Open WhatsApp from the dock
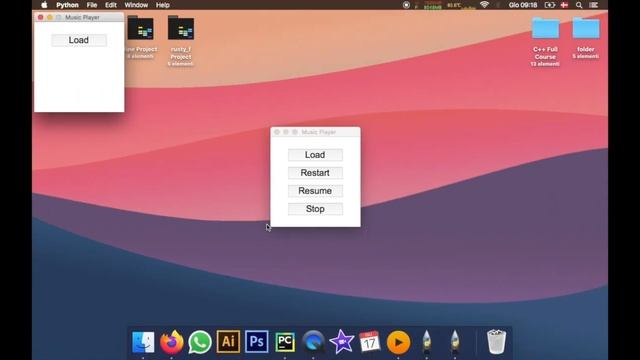Image resolution: width=640 pixels, height=360 pixels. 200,342
